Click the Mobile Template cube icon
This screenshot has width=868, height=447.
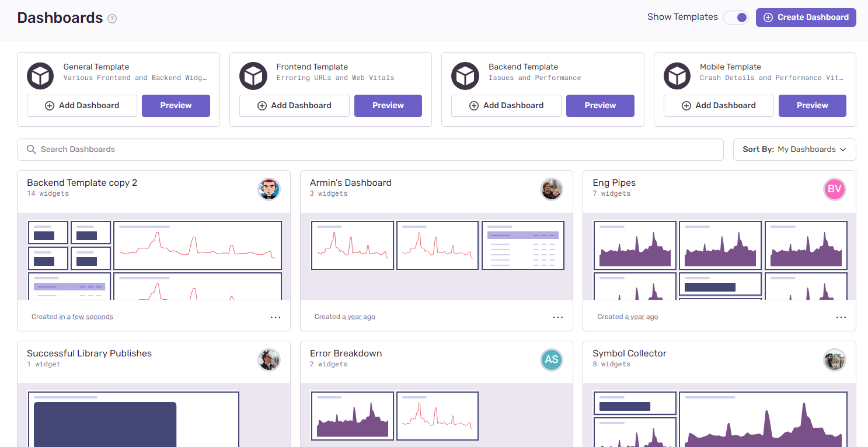pos(677,75)
